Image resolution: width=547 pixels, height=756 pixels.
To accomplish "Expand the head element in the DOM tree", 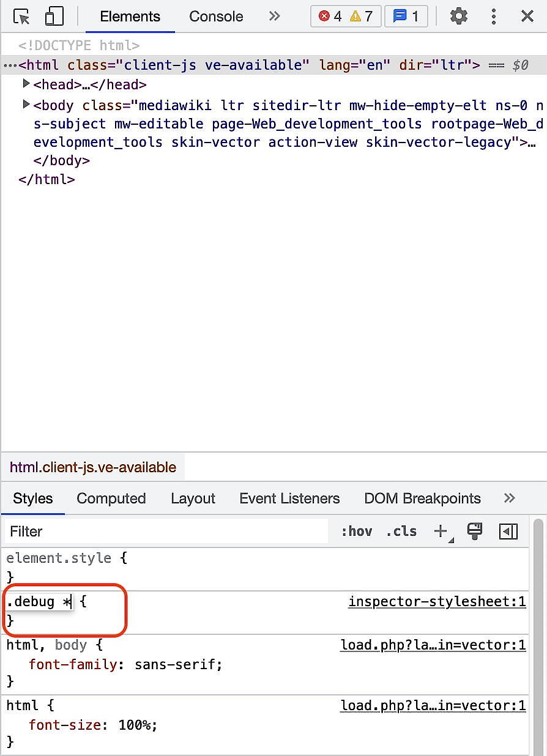I will tap(26, 84).
